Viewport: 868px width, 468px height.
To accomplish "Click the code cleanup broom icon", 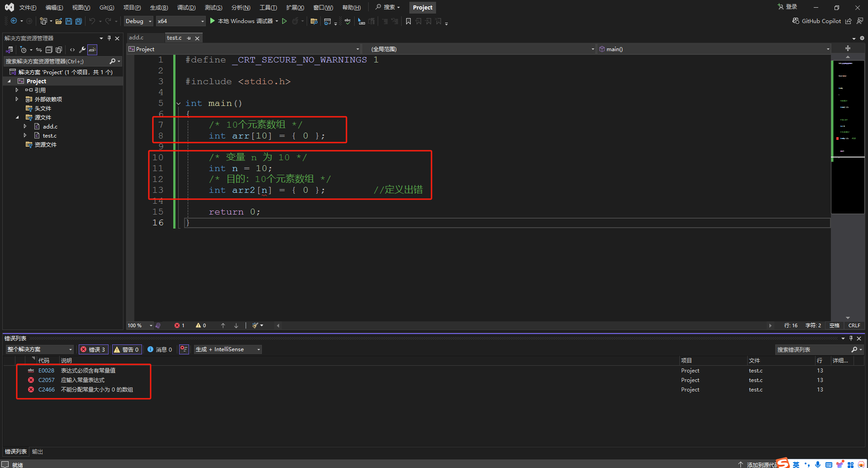I will point(256,325).
